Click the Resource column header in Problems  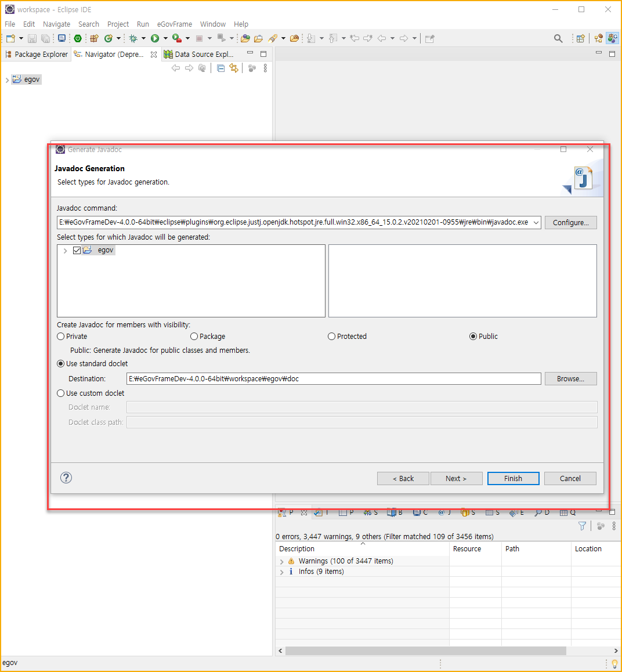click(476, 548)
